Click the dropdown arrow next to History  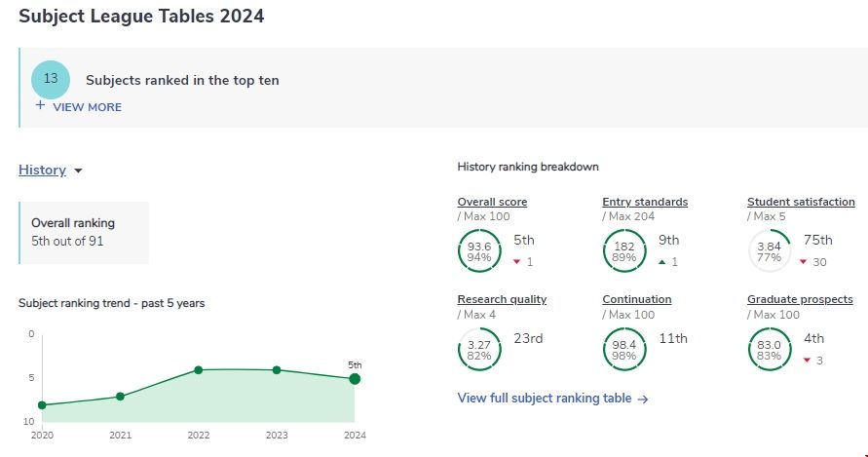tap(79, 171)
